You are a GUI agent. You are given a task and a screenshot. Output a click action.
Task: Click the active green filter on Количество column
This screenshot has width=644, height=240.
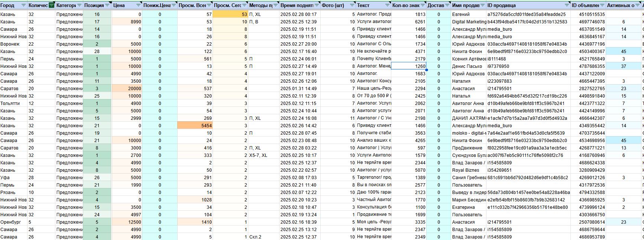[x=52, y=5]
